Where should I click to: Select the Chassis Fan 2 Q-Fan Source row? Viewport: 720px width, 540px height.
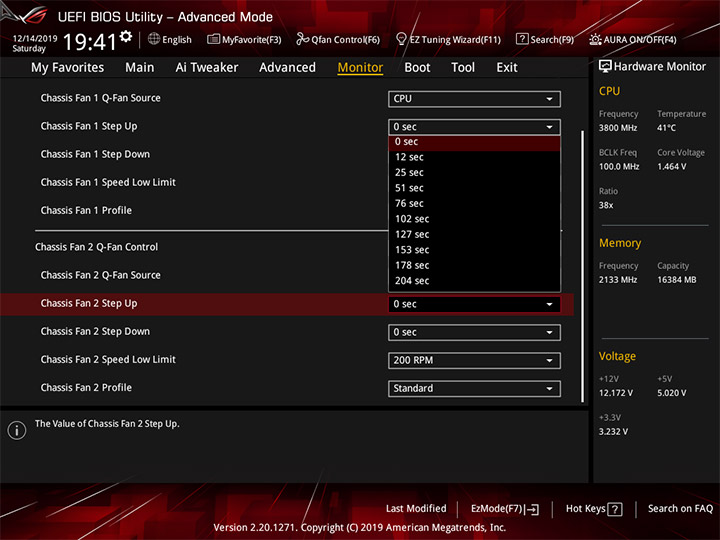pos(101,275)
